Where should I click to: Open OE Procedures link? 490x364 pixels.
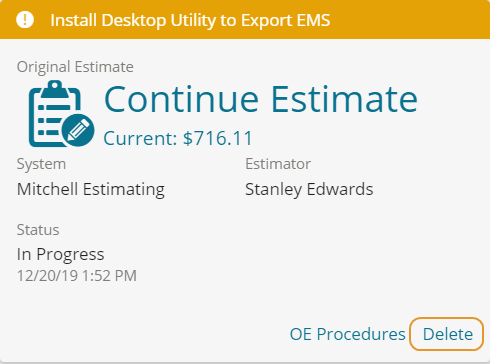(x=348, y=334)
